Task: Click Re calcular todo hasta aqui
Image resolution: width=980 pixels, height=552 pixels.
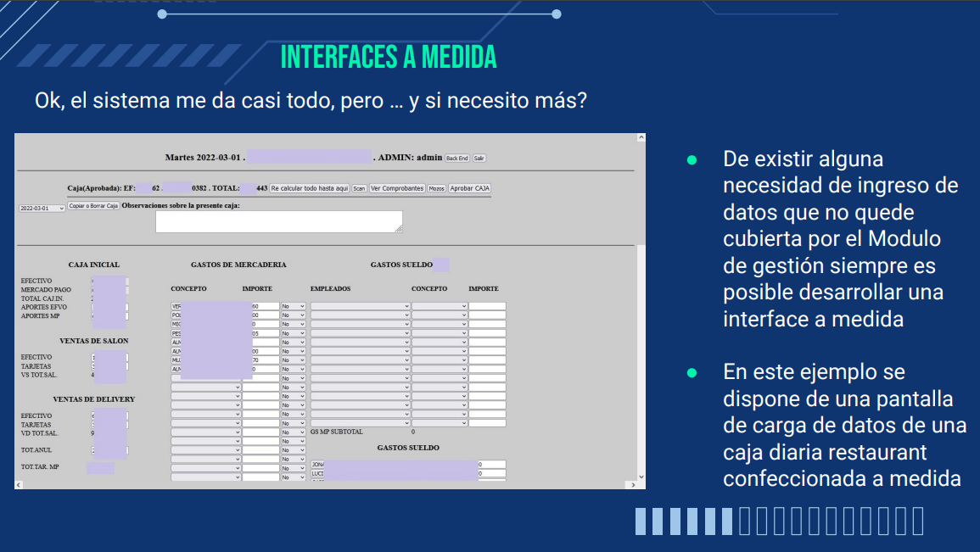Action: [310, 188]
